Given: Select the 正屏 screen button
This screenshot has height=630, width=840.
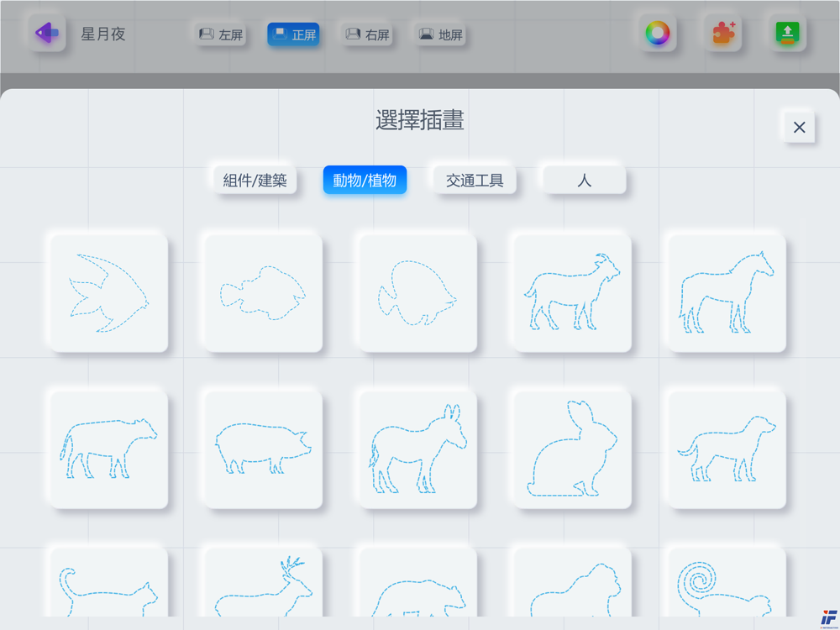Looking at the screenshot, I should [293, 34].
